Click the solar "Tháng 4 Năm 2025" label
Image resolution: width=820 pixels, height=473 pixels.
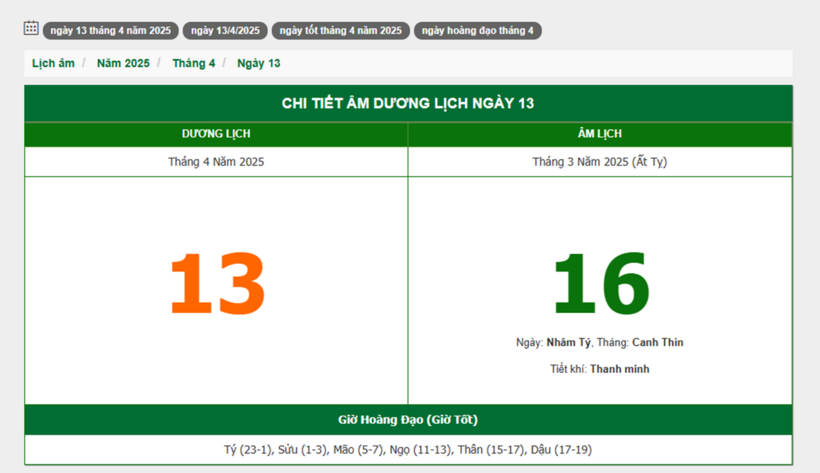point(216,161)
